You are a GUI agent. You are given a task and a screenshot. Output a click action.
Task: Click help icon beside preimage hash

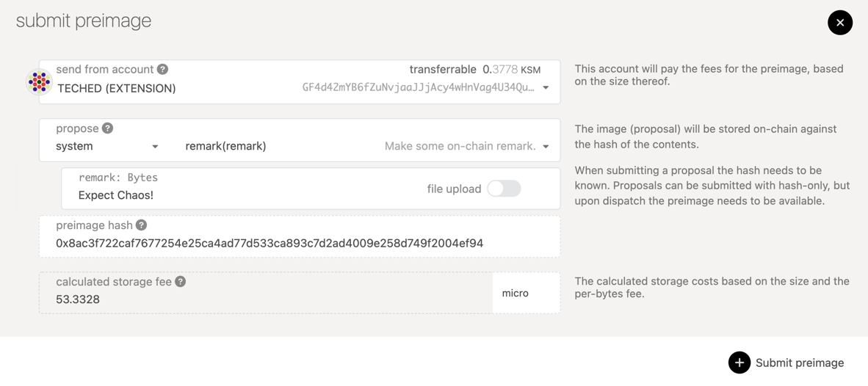tap(141, 225)
